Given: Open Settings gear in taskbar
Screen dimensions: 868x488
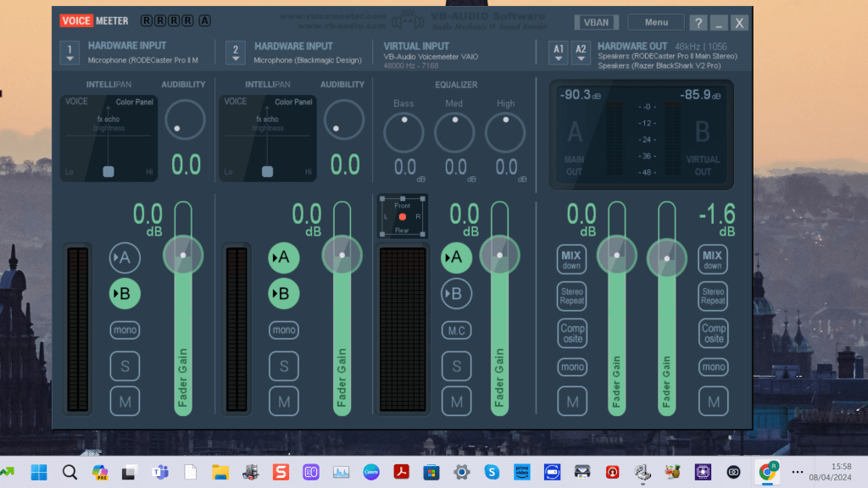Looking at the screenshot, I should [462, 472].
